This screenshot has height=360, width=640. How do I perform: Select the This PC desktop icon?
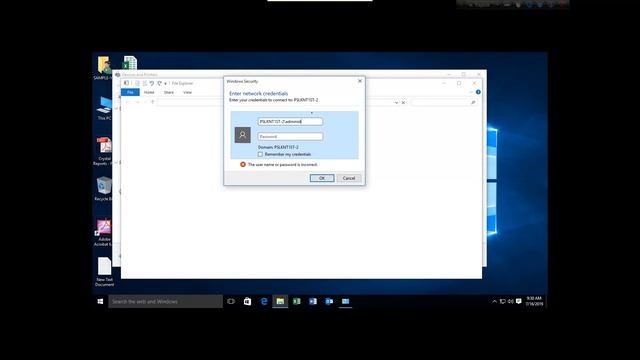pyautogui.click(x=104, y=108)
